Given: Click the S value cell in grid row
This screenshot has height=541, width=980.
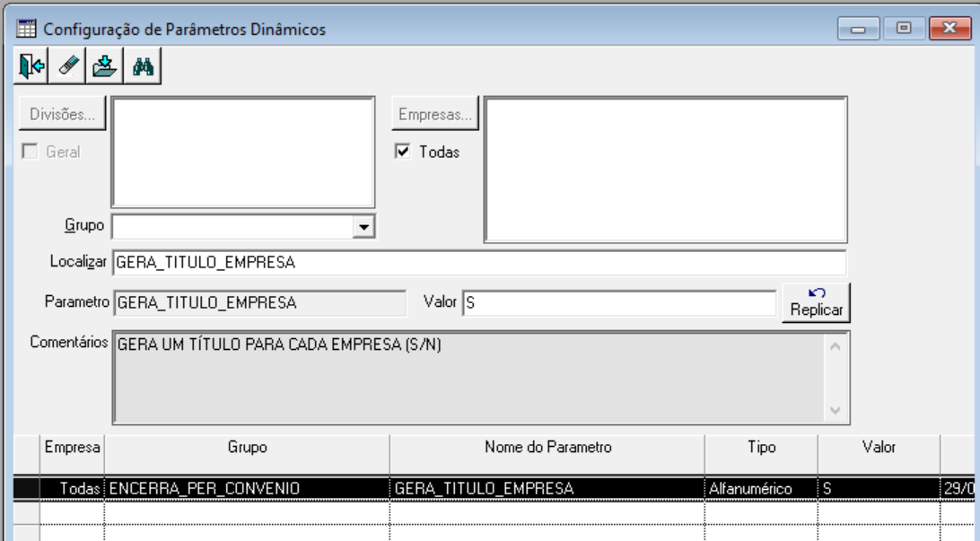Looking at the screenshot, I should coord(879,489).
